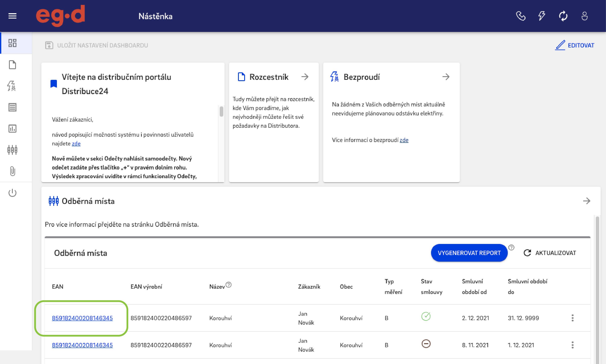Click date cell 31. 12. 9999
The image size is (606, 364).
coord(523,318)
